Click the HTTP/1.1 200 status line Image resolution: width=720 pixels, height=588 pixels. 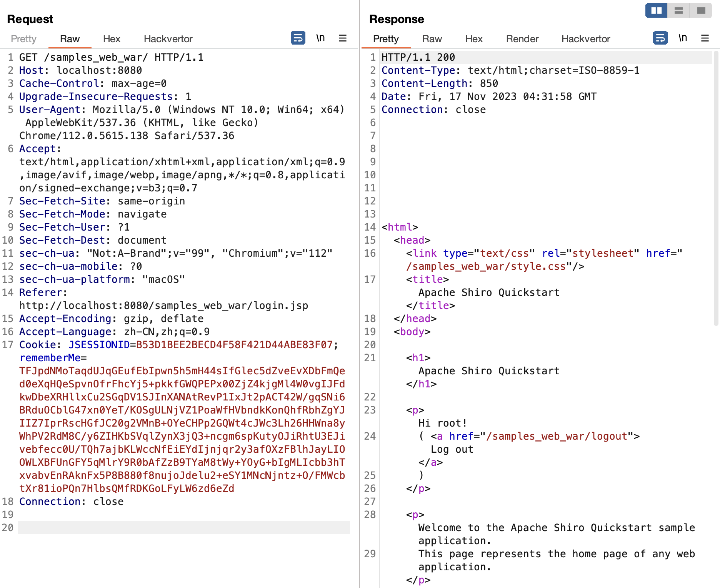click(x=418, y=57)
